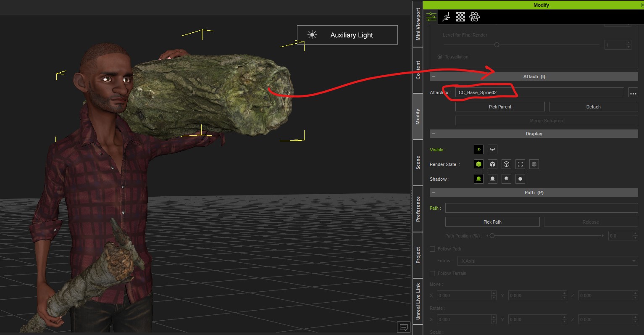
Task: Open the running figure Animation tab icon
Action: point(446,17)
